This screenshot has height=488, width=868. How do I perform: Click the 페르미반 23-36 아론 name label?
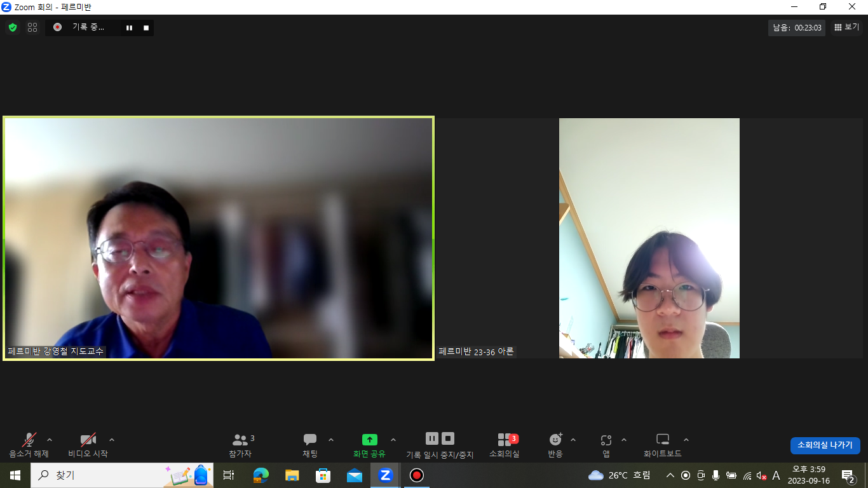(x=477, y=351)
